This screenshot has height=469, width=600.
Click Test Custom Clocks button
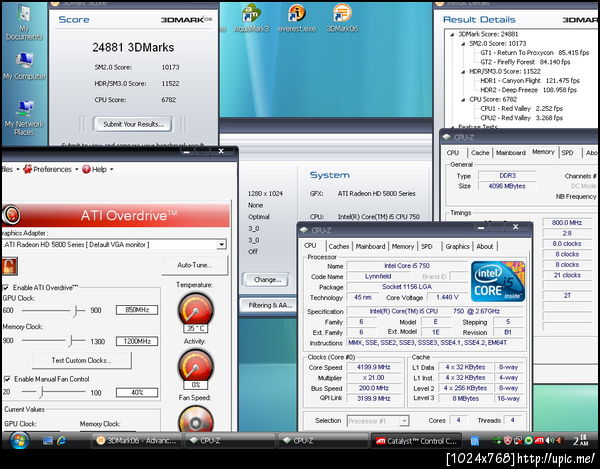(82, 360)
